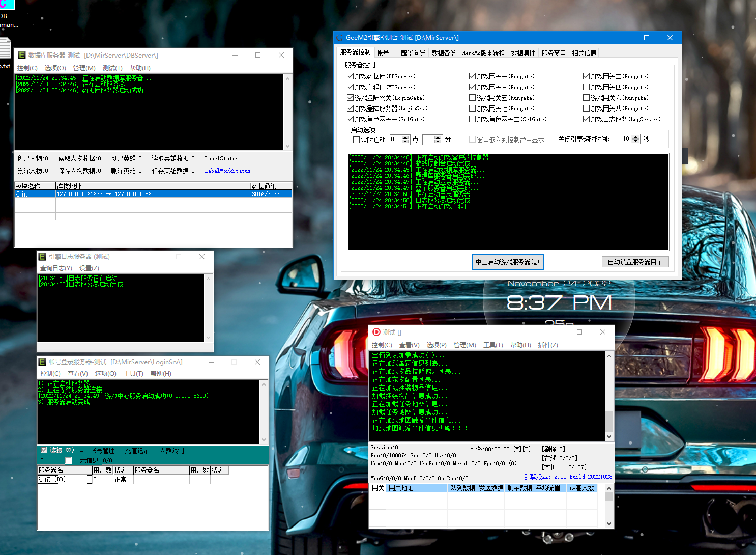This screenshot has height=555, width=756.
Task: Decrease the 分 minutes spinner value
Action: (438, 142)
